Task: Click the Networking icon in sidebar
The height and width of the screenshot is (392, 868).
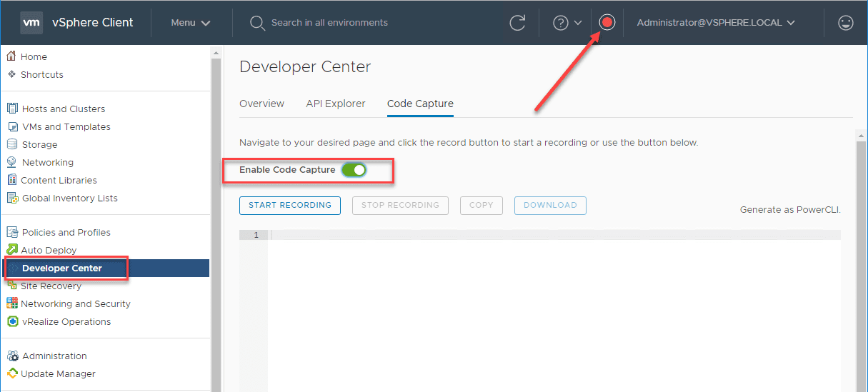Action: click(12, 162)
